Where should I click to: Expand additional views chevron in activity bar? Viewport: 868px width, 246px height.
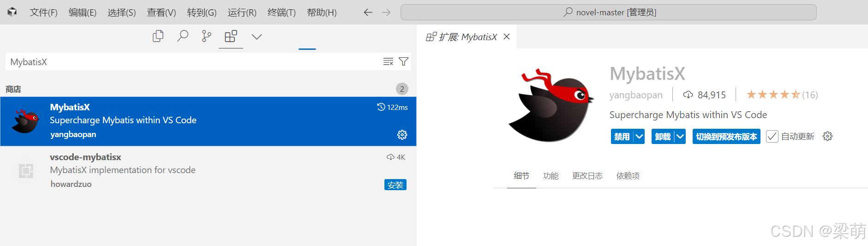[257, 37]
